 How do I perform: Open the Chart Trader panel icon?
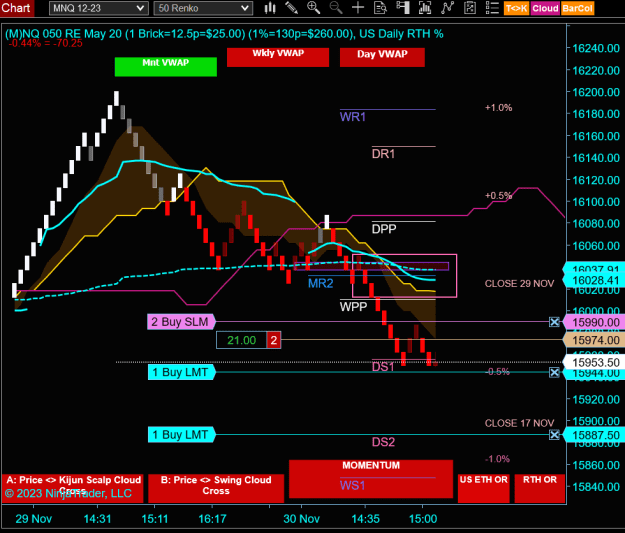[403, 8]
